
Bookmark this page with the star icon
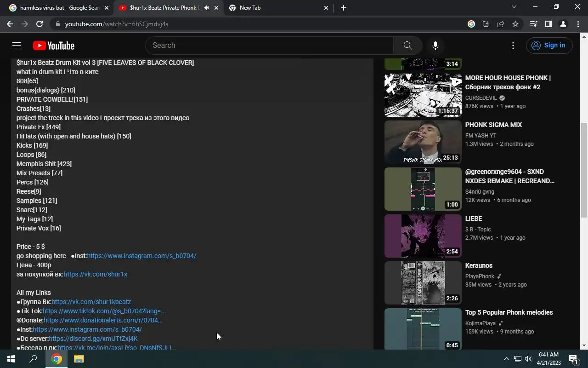[515, 24]
